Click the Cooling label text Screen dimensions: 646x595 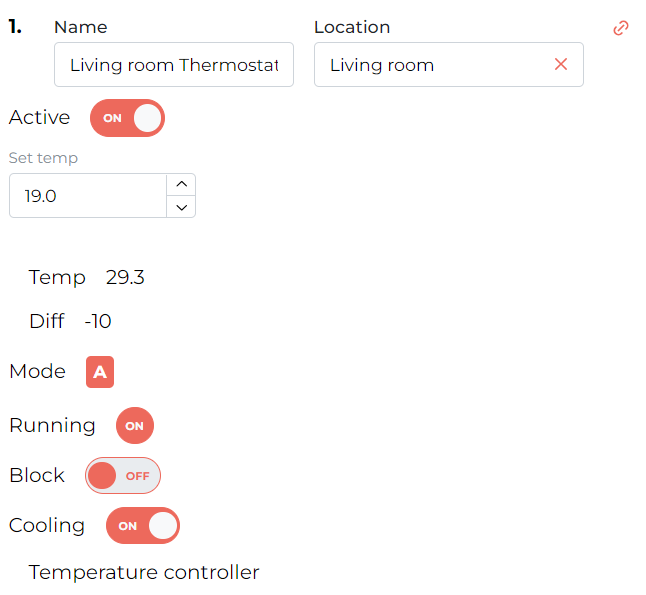(x=47, y=526)
